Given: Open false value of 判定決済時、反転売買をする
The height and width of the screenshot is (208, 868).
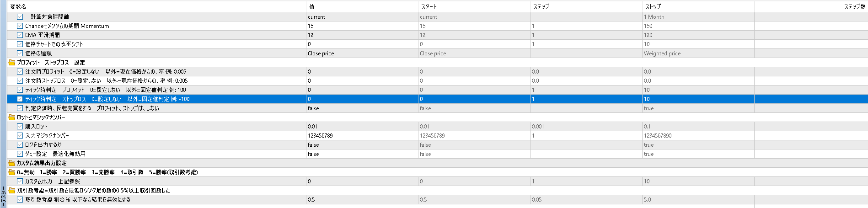Looking at the screenshot, I should pos(362,108).
